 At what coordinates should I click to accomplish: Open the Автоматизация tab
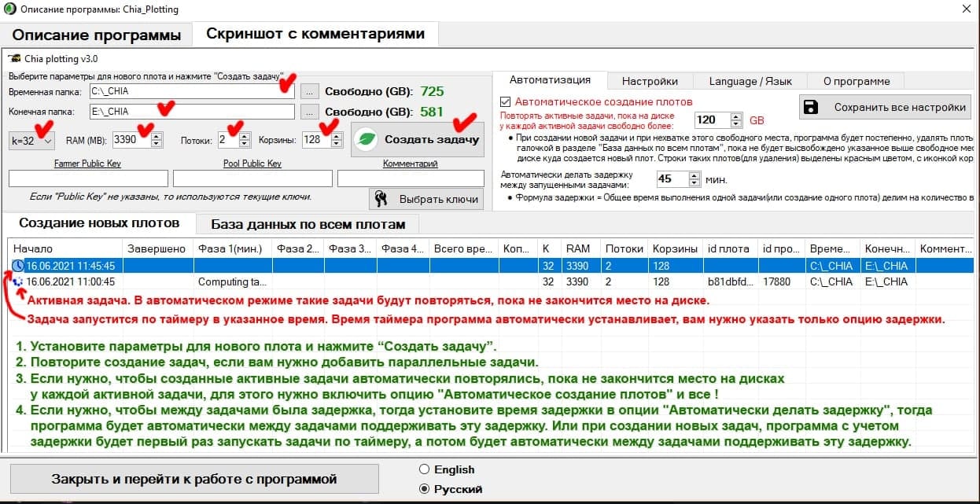550,80
